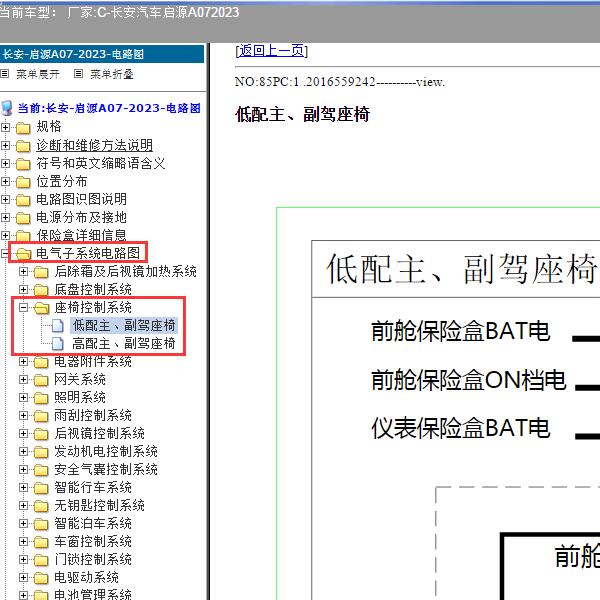Click the 当前:长安-启源A07-2023-电路图 root label
The width and height of the screenshot is (600, 600).
pyautogui.click(x=109, y=108)
